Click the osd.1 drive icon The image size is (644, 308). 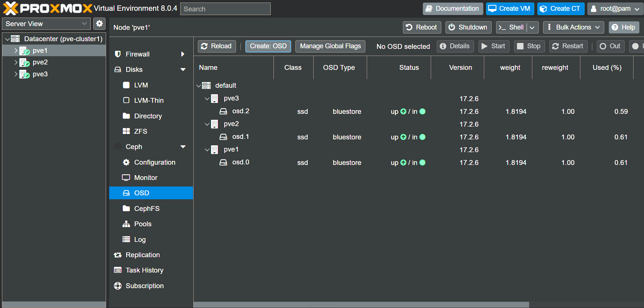(223, 137)
